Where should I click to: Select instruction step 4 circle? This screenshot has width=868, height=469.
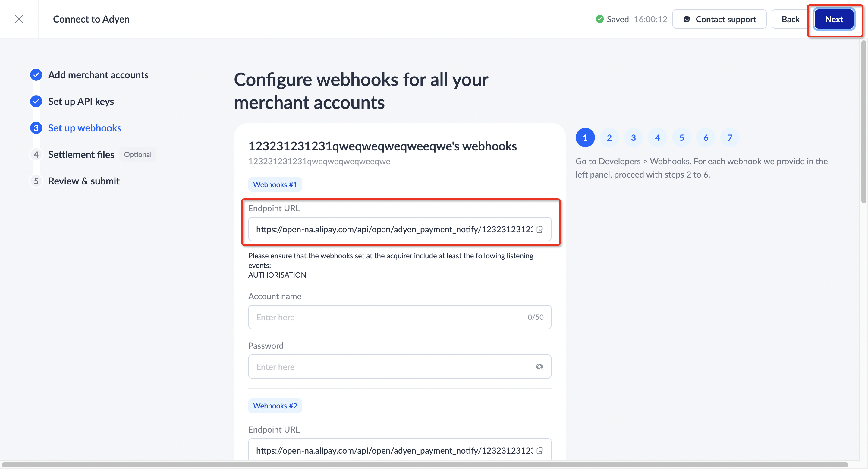click(657, 137)
